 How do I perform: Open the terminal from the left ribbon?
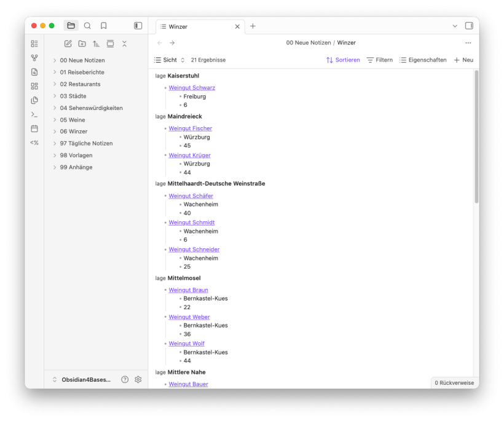[34, 114]
